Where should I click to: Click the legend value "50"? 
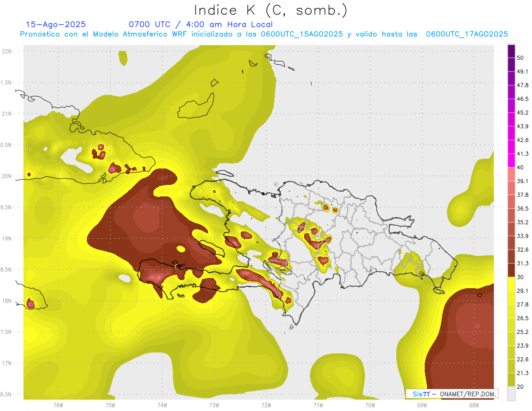(x=520, y=58)
